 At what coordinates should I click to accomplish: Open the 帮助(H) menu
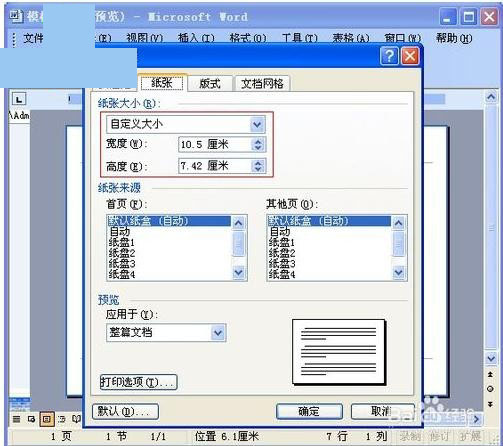[454, 39]
